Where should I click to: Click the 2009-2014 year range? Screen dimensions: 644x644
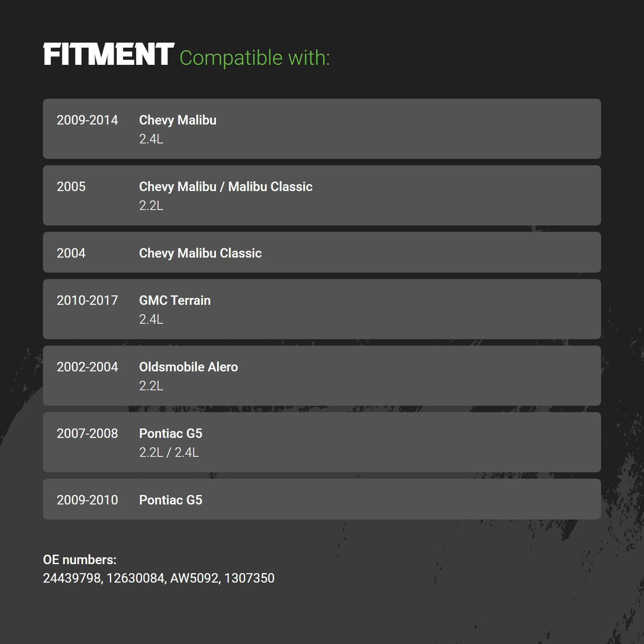click(87, 120)
